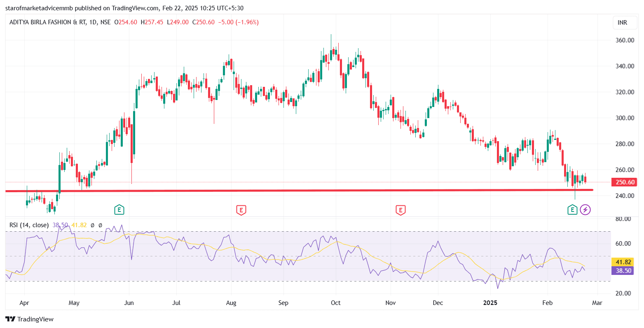Viewport: 644px width, 328px height.
Task: Click the May label on time axis
Action: click(74, 303)
